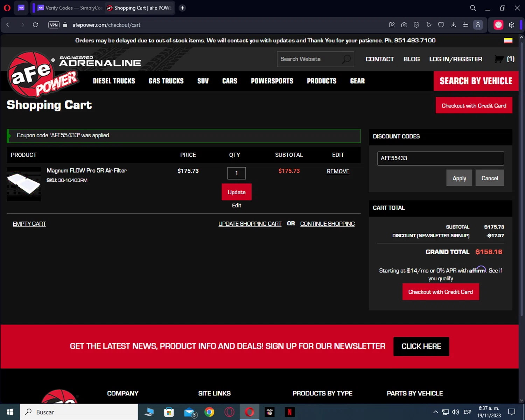The image size is (525, 420).
Task: Open the SUV menu
Action: (x=203, y=81)
